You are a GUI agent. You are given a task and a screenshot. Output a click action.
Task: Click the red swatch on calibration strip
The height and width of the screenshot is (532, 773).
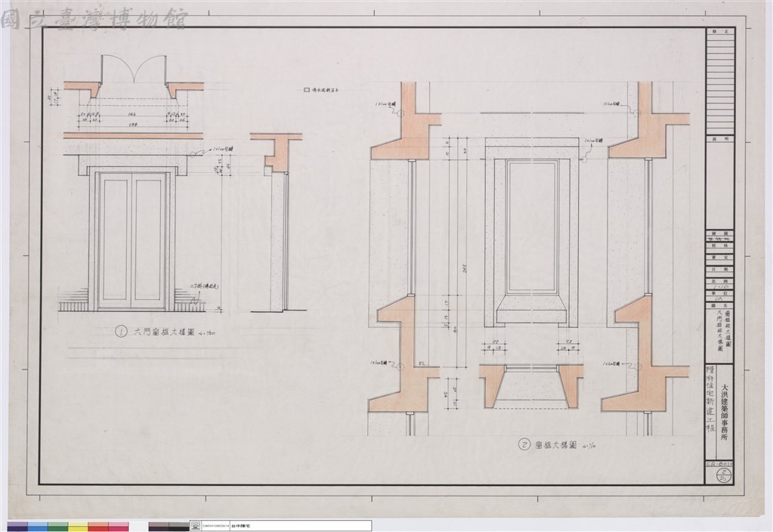(98, 527)
